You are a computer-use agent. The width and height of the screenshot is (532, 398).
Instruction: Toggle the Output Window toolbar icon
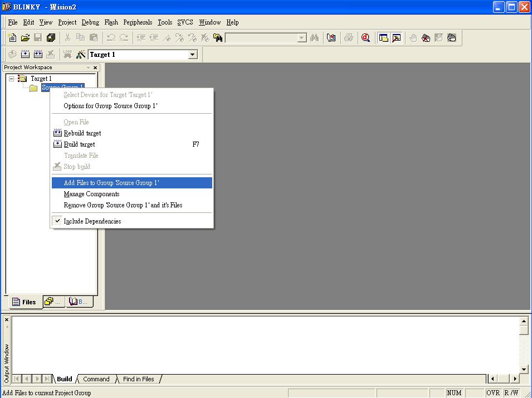[396, 38]
